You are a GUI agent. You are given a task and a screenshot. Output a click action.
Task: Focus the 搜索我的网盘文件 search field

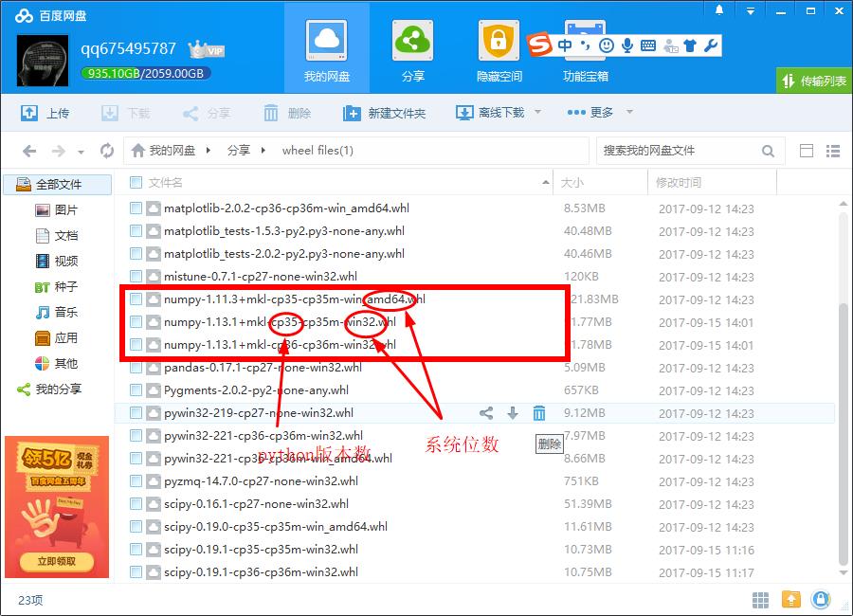(680, 151)
